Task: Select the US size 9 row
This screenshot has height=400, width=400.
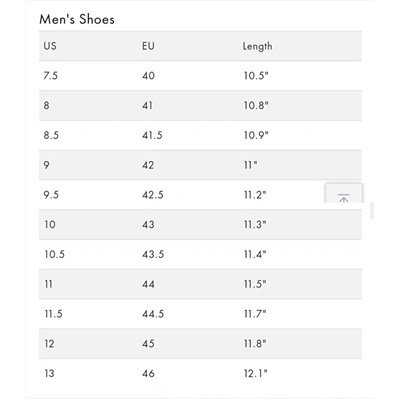Action: tap(200, 165)
